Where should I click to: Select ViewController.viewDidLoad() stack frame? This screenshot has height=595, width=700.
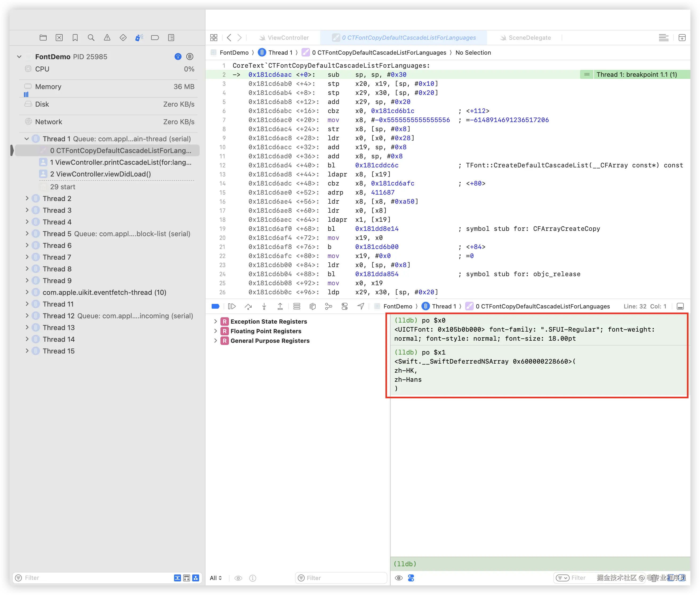[x=100, y=174]
